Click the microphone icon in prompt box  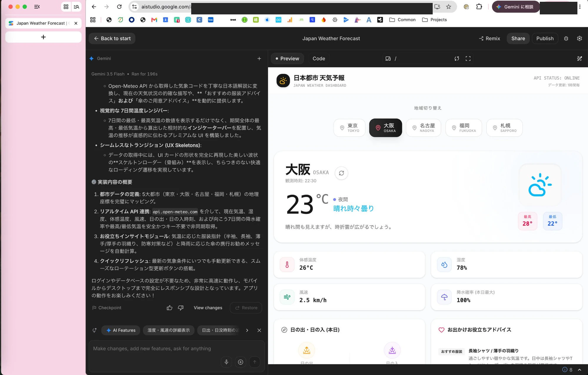[226, 362]
